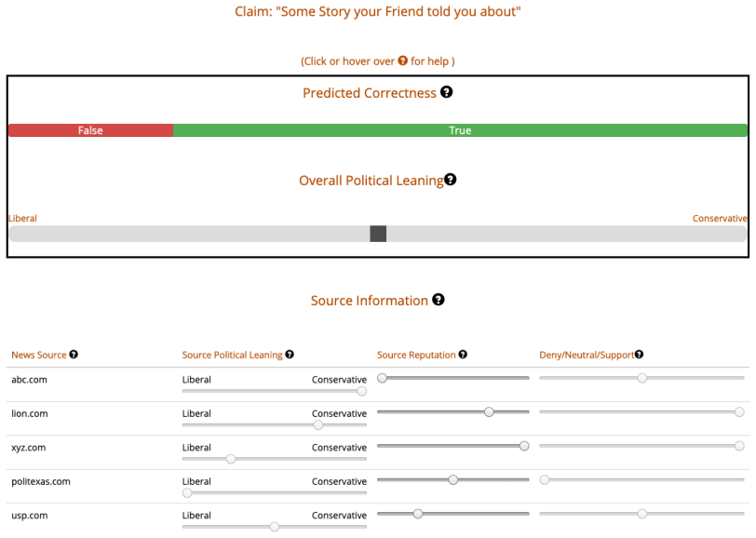Click the abc.com political leaning slider handle
The height and width of the screenshot is (538, 756).
pos(361,391)
